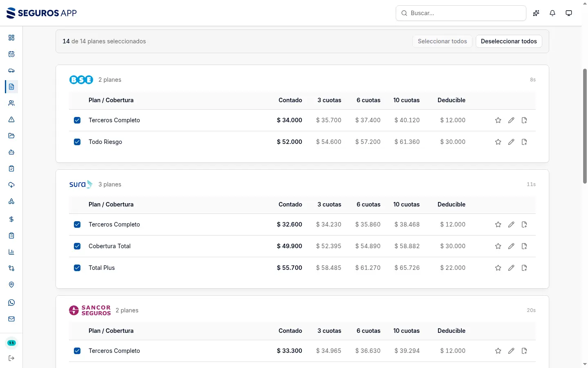The height and width of the screenshot is (368, 588).
Task: Open the user avatar in sidebar
Action: (11, 343)
